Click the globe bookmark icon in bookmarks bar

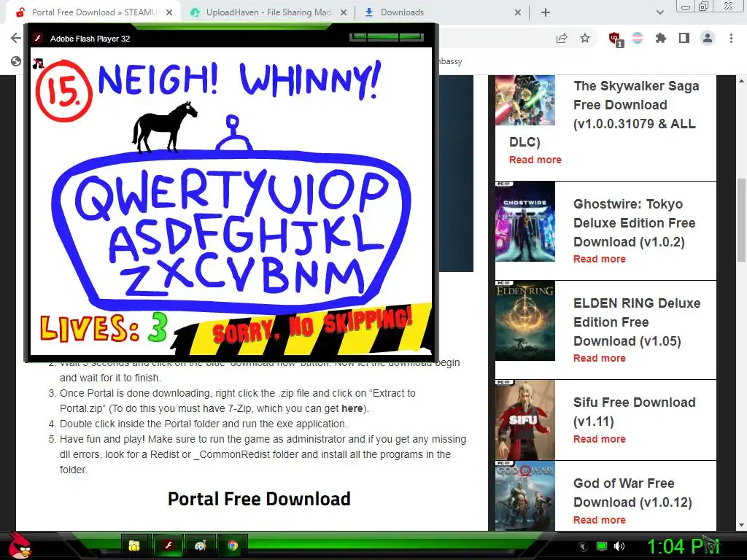tap(16, 61)
